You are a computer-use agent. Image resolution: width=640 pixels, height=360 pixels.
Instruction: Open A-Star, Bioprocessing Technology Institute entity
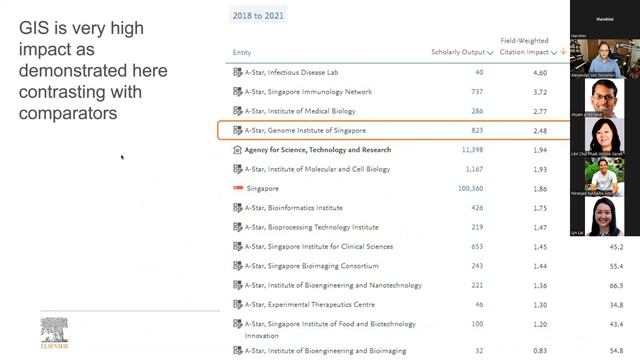(311, 227)
